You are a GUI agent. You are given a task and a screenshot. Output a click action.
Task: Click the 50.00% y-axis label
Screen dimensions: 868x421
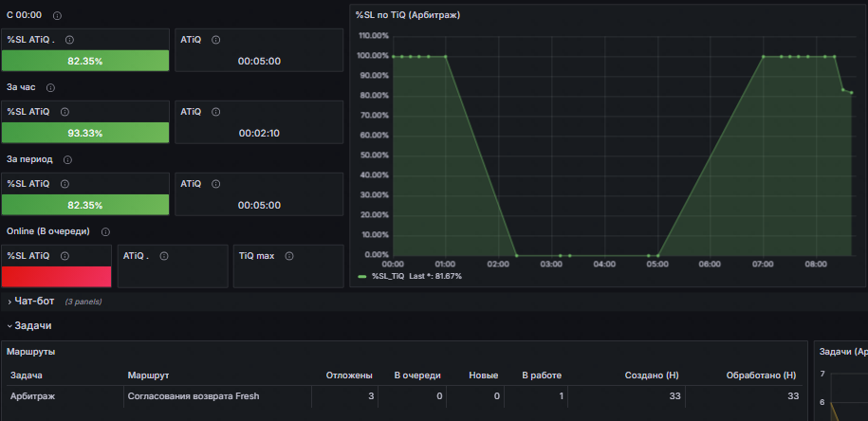coord(374,156)
